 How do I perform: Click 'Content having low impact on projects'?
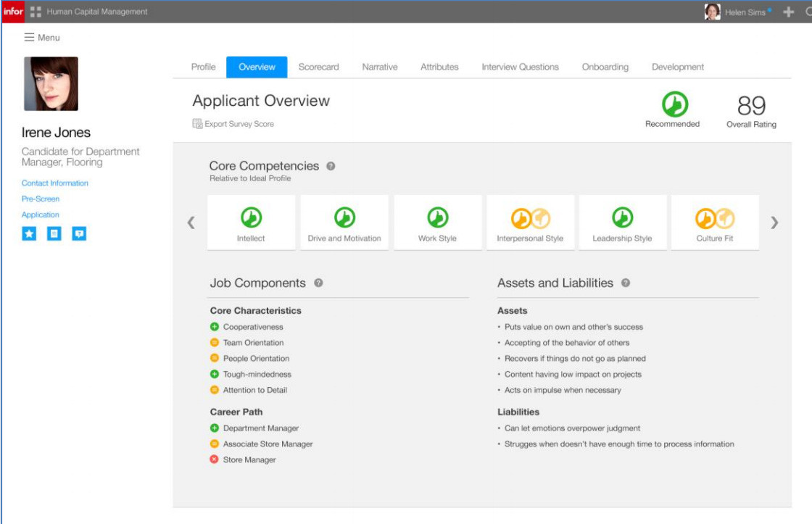[x=573, y=374]
